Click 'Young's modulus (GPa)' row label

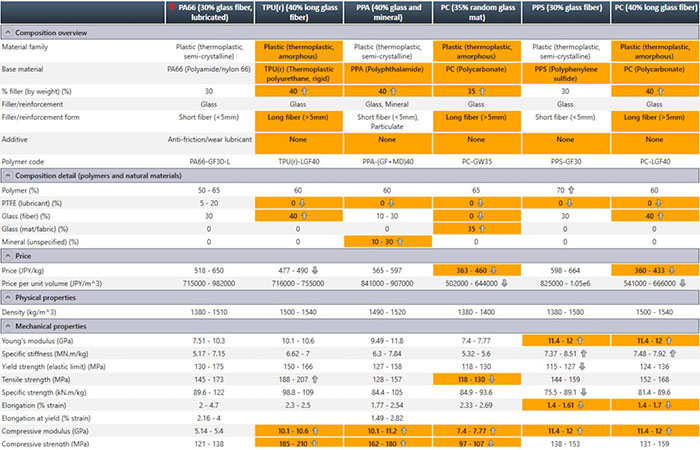tap(38, 341)
